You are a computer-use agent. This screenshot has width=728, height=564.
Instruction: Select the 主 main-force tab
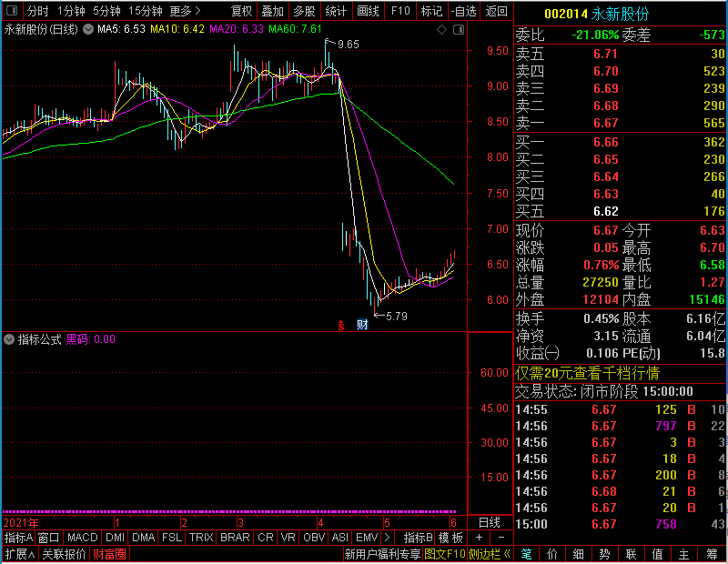point(684,554)
